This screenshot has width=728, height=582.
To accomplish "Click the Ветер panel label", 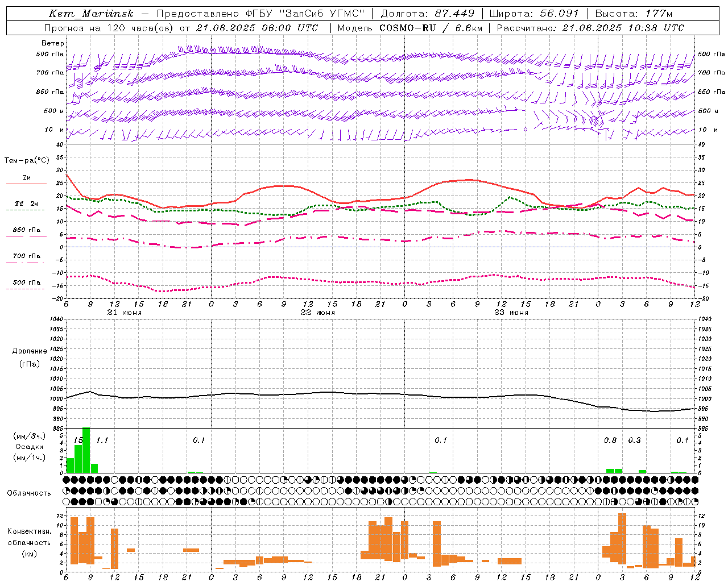I will click(53, 43).
